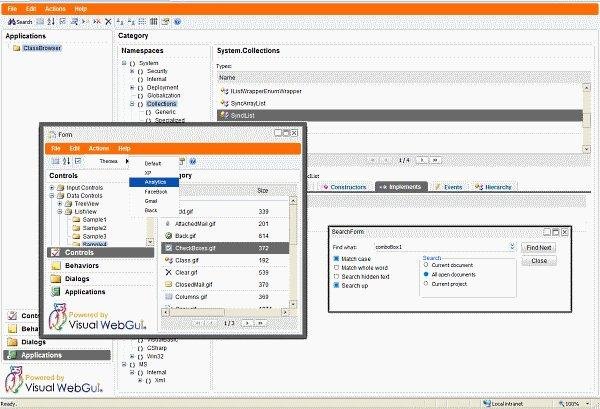Collapse the ListView tree node
The width and height of the screenshot is (600, 409).
(x=60, y=212)
